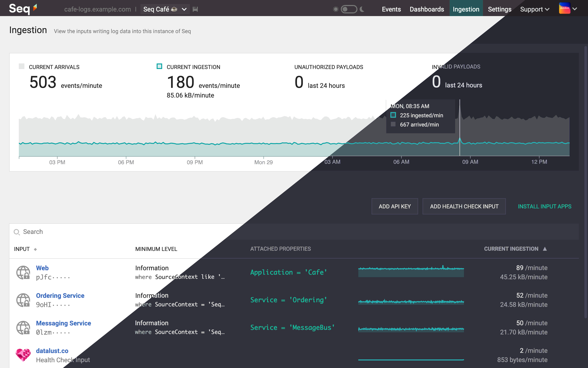Sort by the INPUT column header

pos(25,249)
